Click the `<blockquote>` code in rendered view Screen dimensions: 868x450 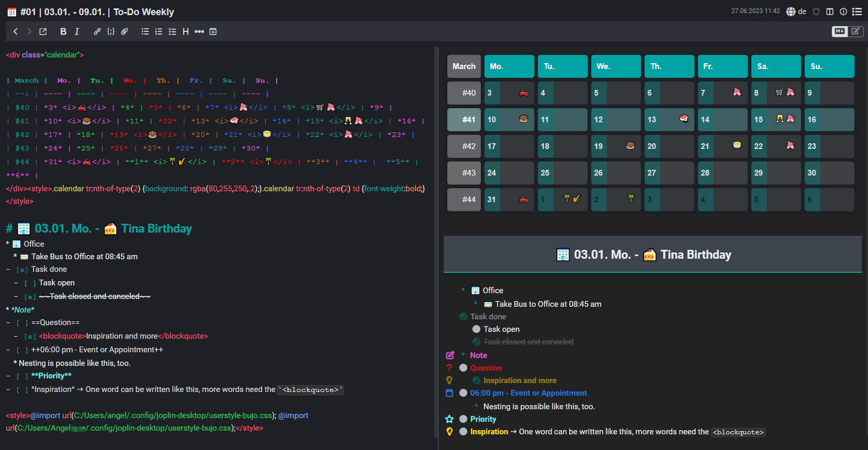pyautogui.click(x=738, y=432)
